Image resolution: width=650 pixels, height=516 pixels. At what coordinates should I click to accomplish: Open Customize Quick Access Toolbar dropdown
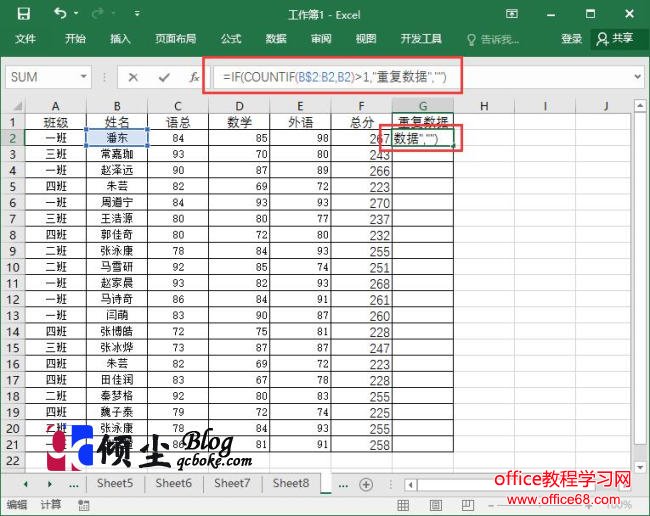click(137, 14)
